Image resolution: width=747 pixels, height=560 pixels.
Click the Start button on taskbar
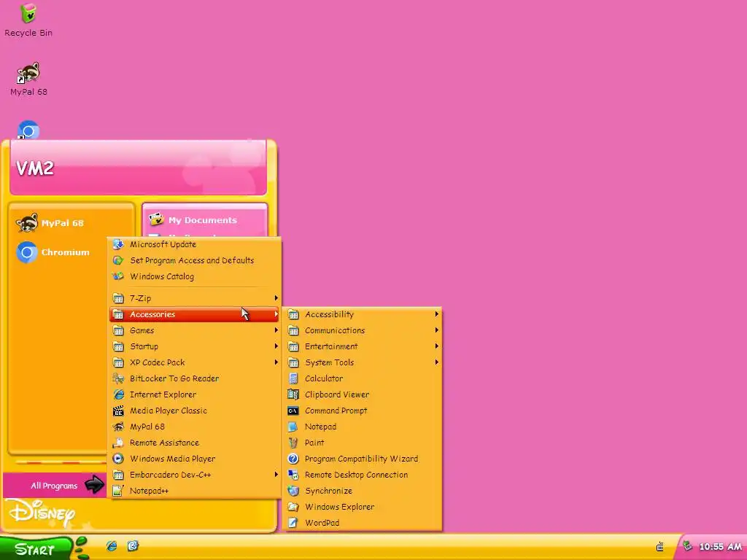(36, 549)
